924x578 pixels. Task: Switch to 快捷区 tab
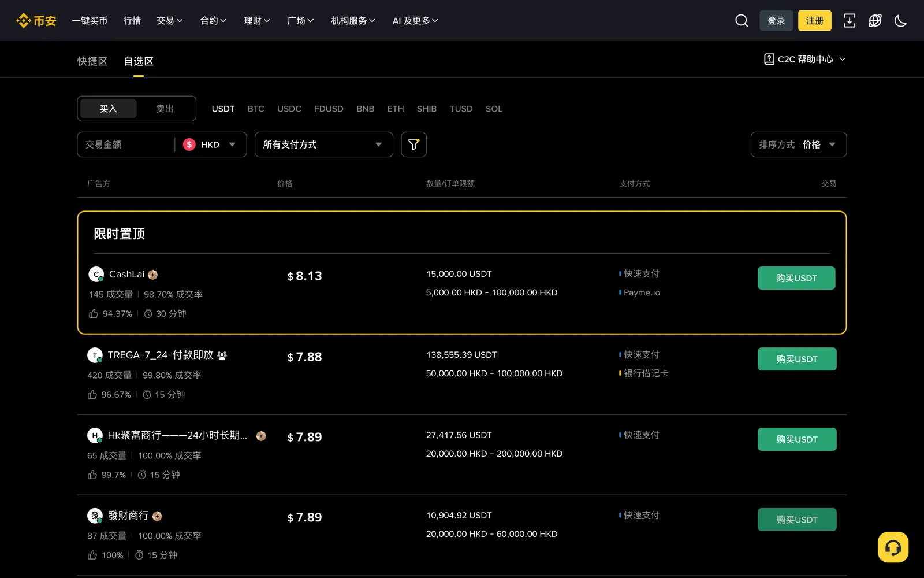point(92,61)
